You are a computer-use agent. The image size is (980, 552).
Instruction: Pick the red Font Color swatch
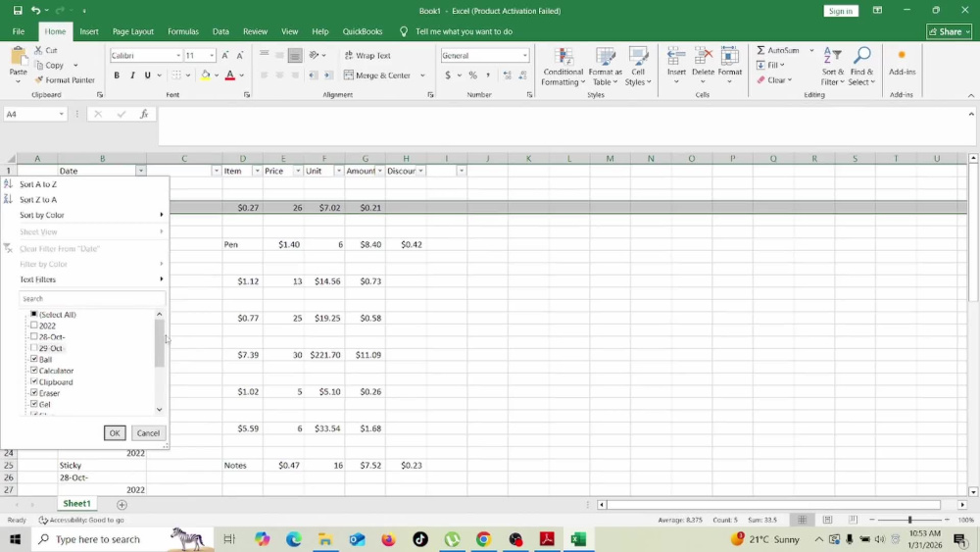[230, 75]
